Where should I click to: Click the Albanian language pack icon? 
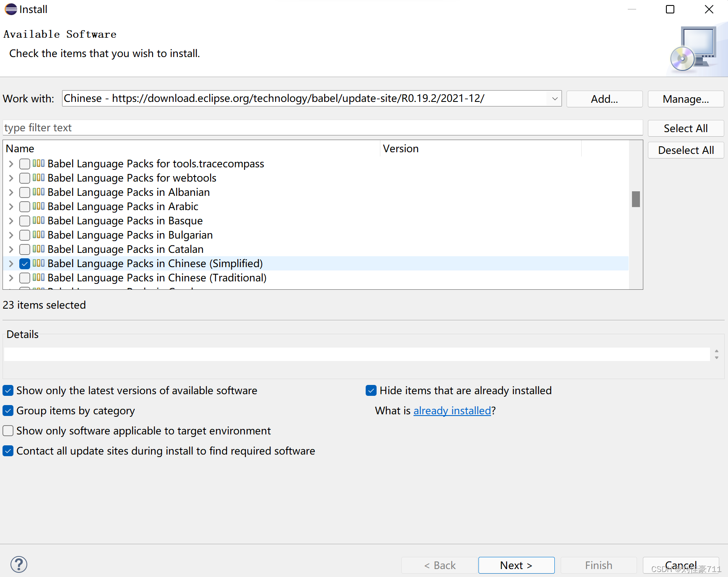tap(39, 192)
